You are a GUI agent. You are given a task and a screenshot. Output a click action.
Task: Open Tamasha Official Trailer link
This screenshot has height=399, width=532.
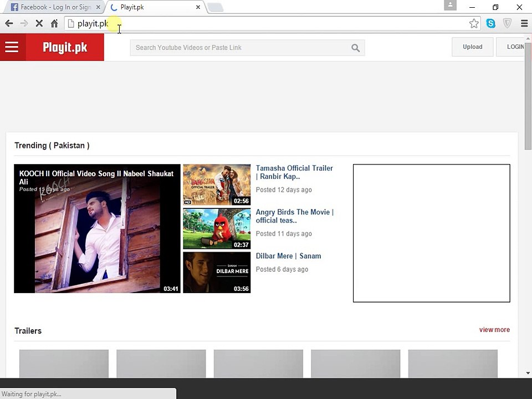click(294, 172)
